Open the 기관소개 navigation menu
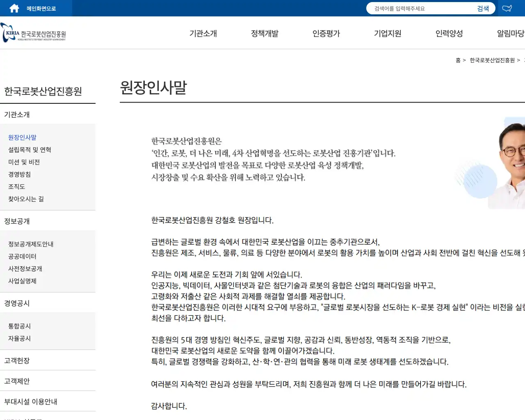 [x=203, y=34]
